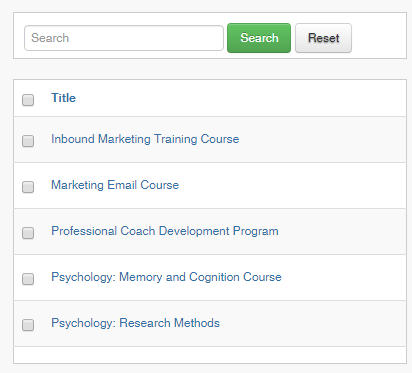Sort the list by Title column header
412x373 pixels.
pos(63,98)
